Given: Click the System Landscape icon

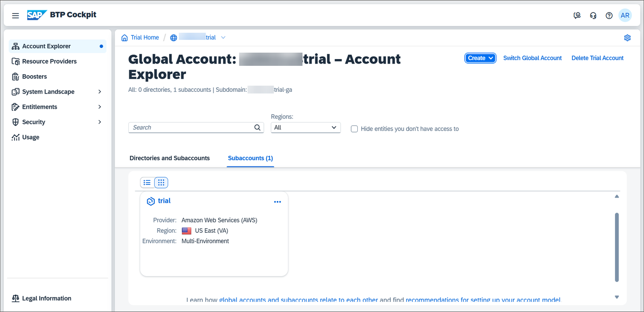Looking at the screenshot, I should coord(16,92).
